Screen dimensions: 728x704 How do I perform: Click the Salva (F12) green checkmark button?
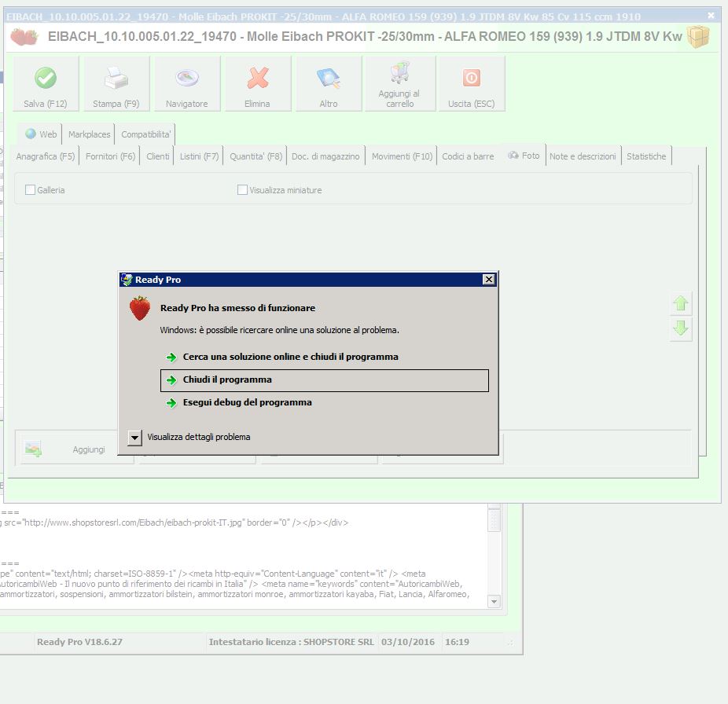[46, 83]
